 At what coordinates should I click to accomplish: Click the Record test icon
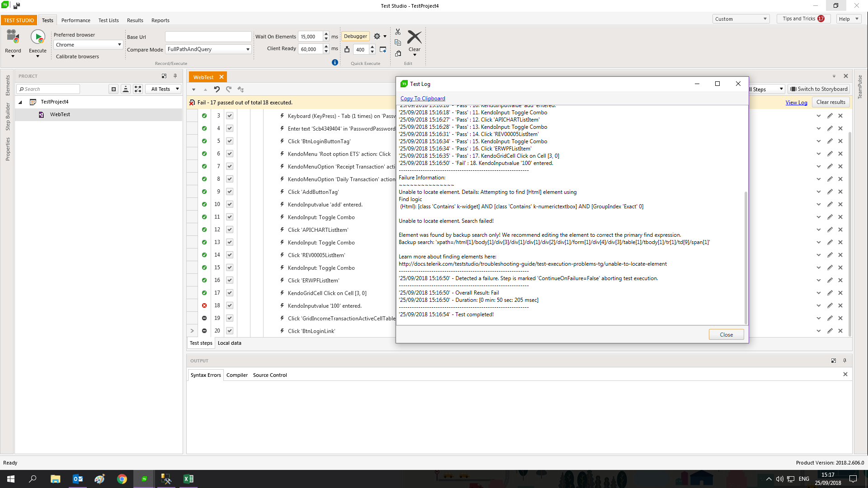coord(13,37)
